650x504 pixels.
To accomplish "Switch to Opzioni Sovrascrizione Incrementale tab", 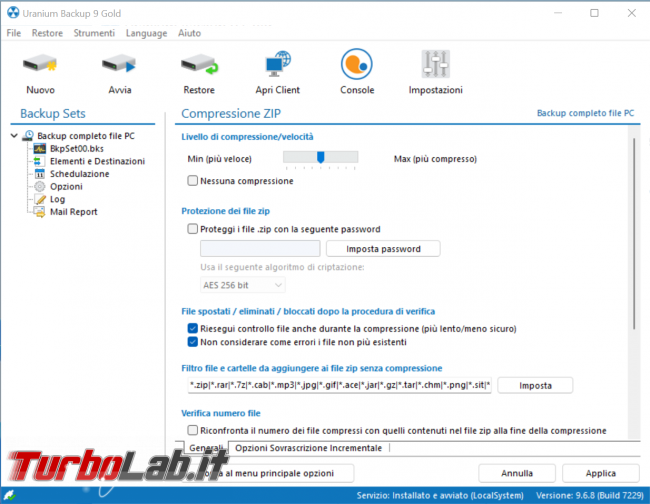I will point(308,448).
